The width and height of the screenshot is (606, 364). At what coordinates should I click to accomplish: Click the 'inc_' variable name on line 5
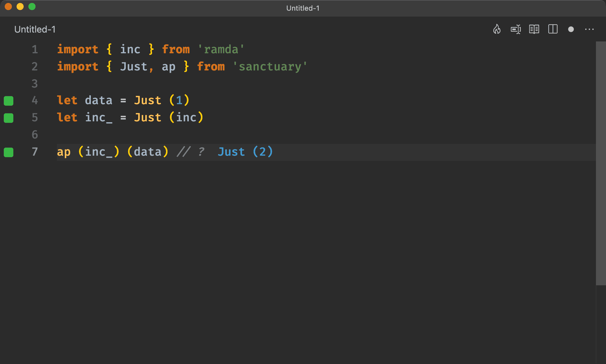pyautogui.click(x=99, y=117)
